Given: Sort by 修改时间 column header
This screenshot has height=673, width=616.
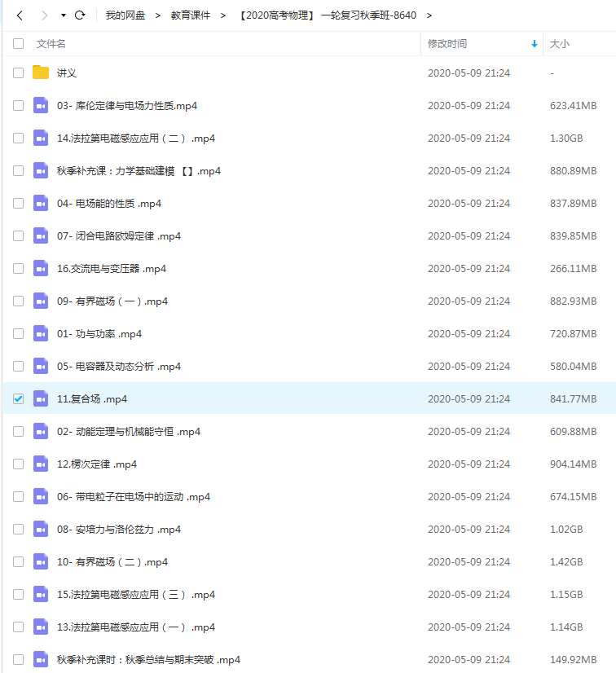Looking at the screenshot, I should (447, 44).
